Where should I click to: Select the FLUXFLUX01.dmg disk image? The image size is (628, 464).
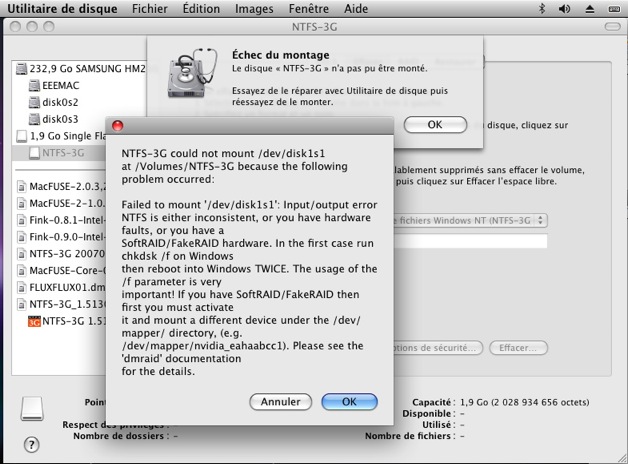(x=61, y=287)
